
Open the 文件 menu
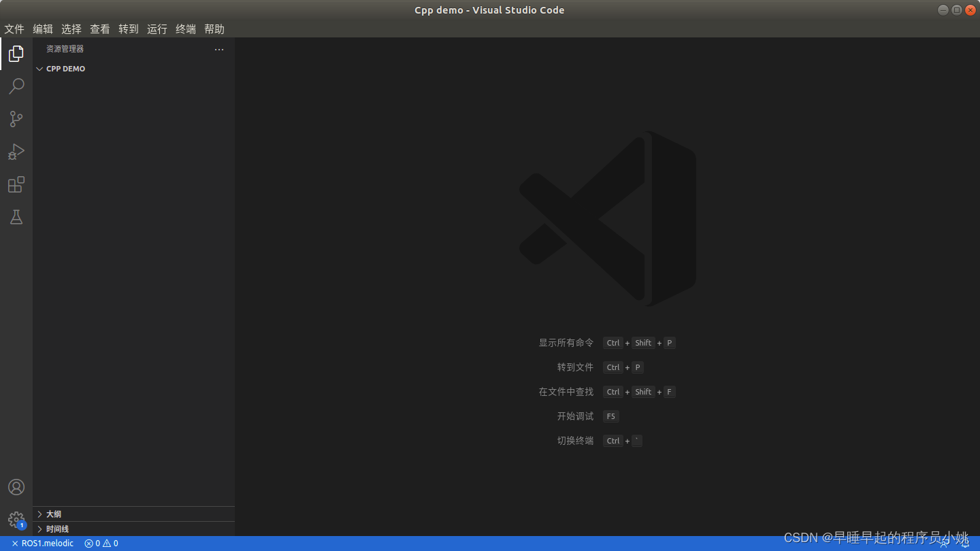pos(14,29)
